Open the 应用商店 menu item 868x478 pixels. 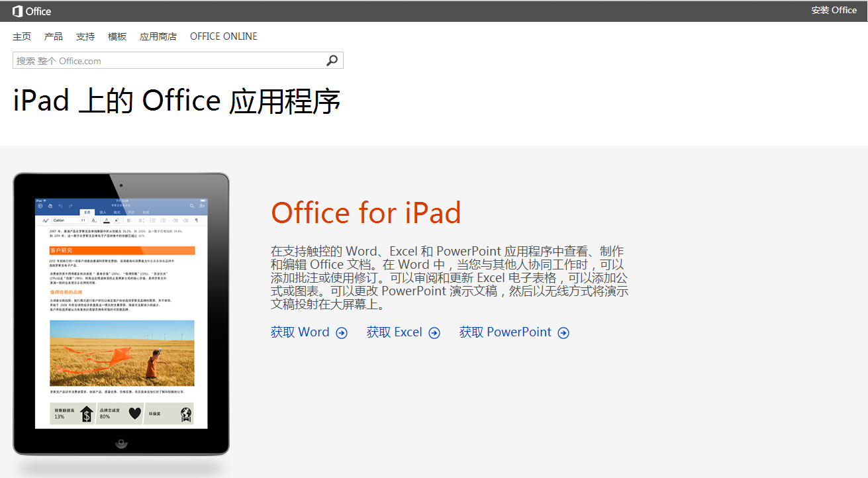coord(158,36)
